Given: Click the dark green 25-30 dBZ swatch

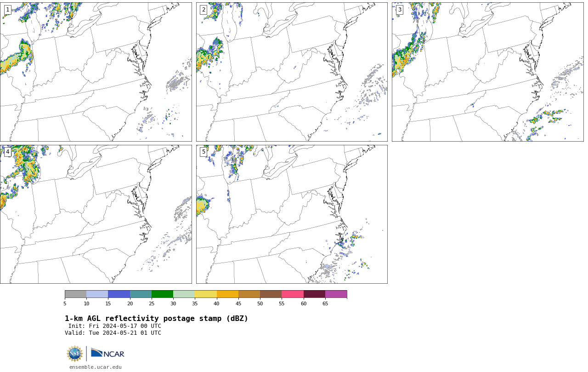Looking at the screenshot, I should click(x=162, y=294).
